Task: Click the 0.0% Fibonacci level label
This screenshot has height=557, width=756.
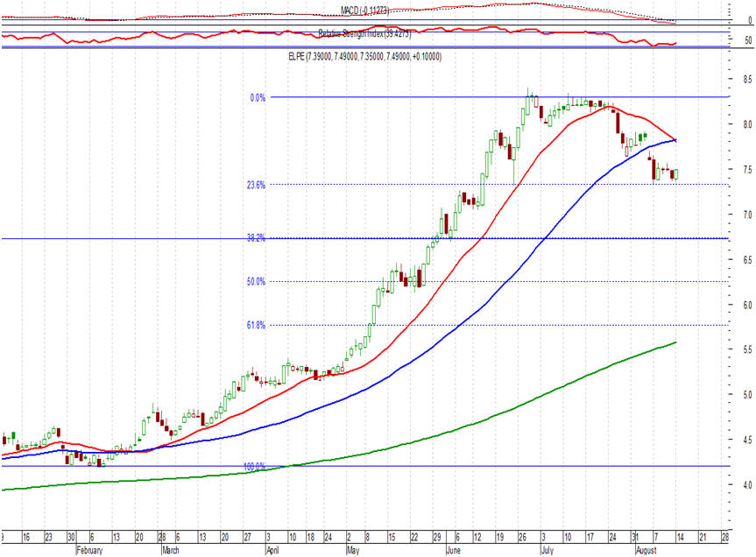Action: point(258,98)
